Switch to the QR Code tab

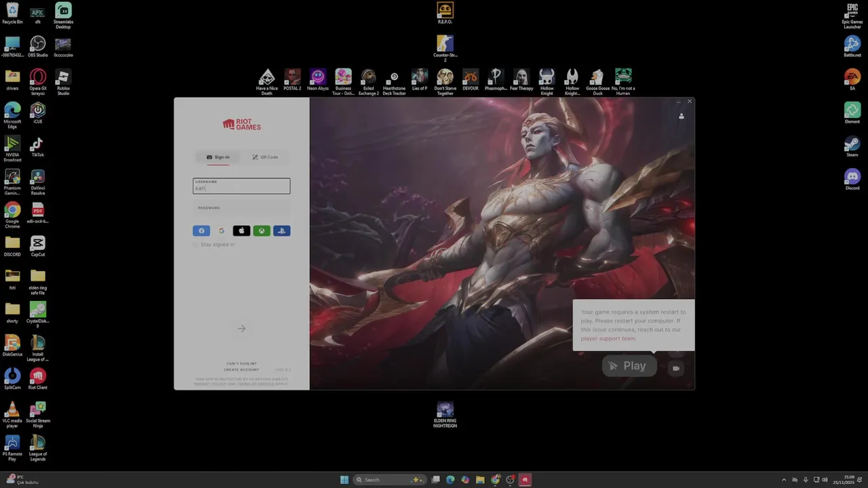(265, 157)
